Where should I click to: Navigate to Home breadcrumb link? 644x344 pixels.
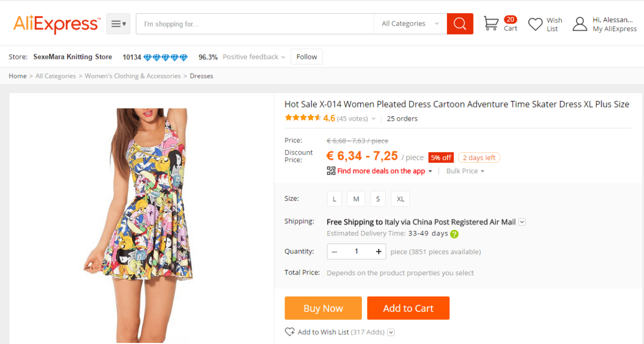17,76
